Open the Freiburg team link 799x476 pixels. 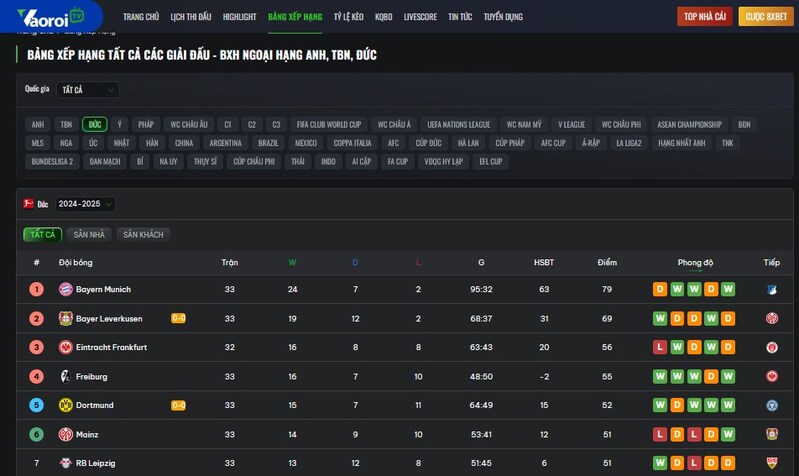coord(92,377)
